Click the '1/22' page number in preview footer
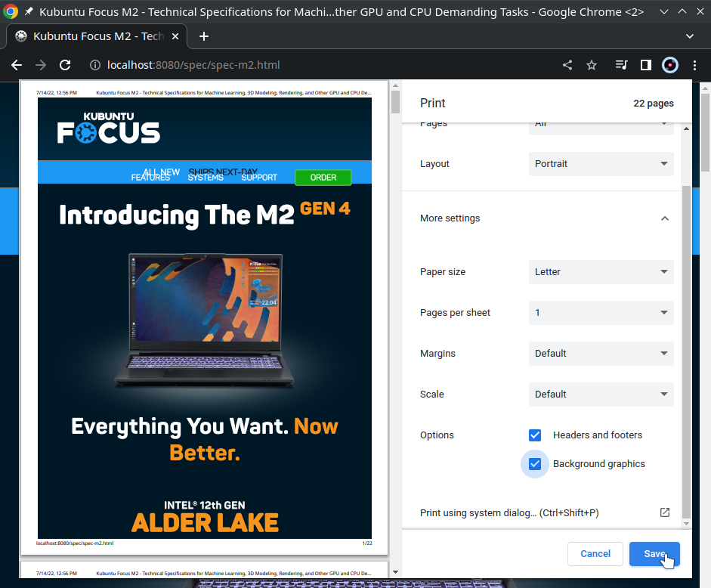 click(367, 543)
